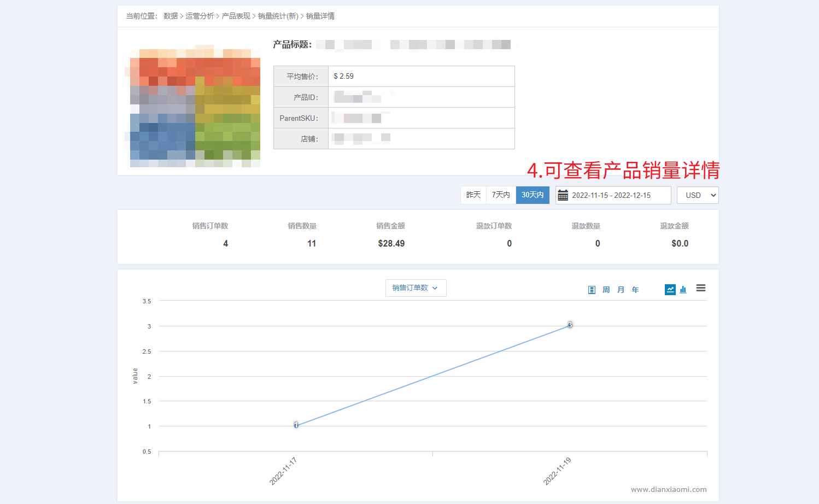Click the average price value $ 2.59
Image resolution: width=819 pixels, height=504 pixels.
(x=344, y=76)
